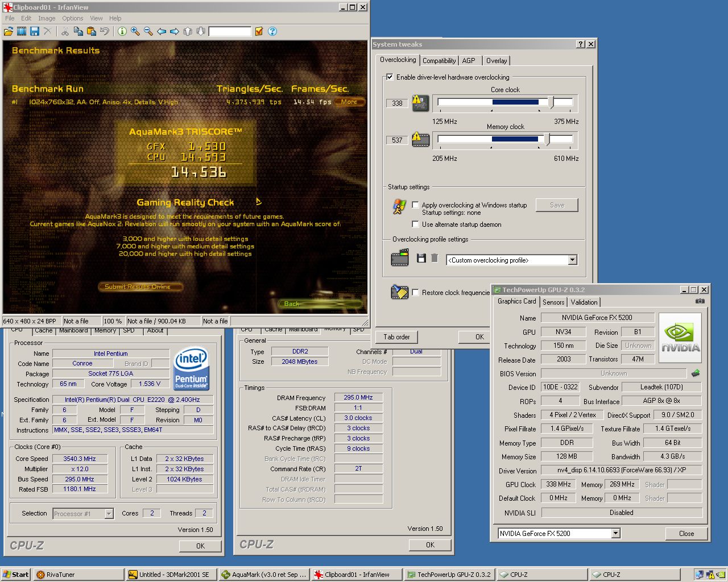Click the Memory clock slider handle
The height and width of the screenshot is (582, 728).
[547, 139]
